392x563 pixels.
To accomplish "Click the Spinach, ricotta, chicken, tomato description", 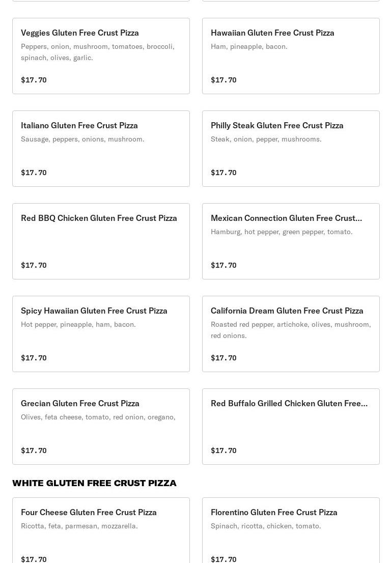I will coord(266,526).
